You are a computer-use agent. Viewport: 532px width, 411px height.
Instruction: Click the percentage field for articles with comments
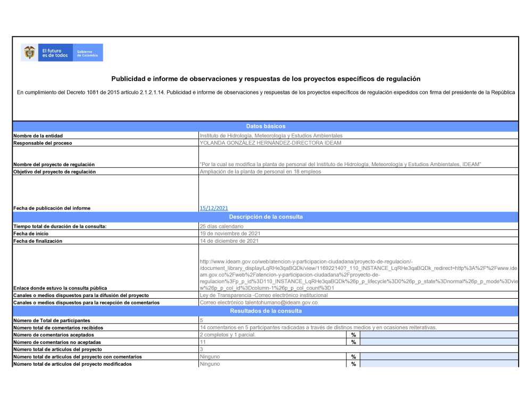coord(438,357)
